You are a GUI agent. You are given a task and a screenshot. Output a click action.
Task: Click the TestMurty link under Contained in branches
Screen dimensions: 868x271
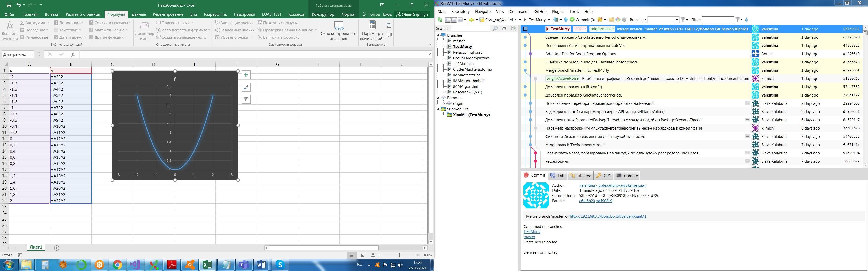click(532, 232)
